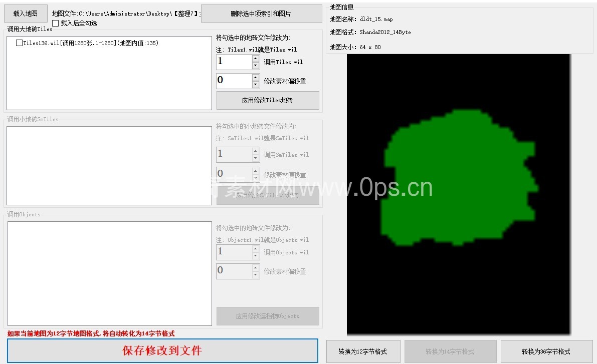The height and width of the screenshot is (364, 597).
Task: Select Tiles136.wil entry in the list
Action: (90, 43)
